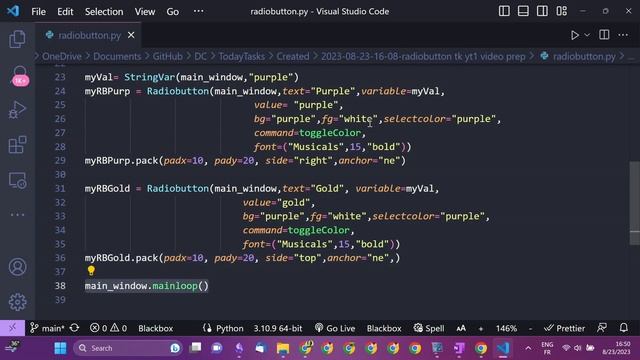The image size is (640, 360).
Task: Toggle the Spell checker status item
Action: pos(429,328)
